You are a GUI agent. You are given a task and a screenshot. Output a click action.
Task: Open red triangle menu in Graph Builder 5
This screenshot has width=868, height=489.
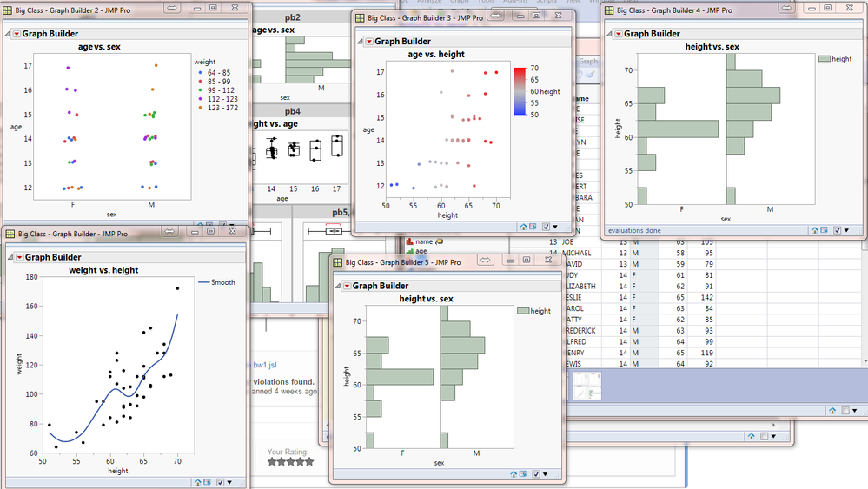pos(347,286)
